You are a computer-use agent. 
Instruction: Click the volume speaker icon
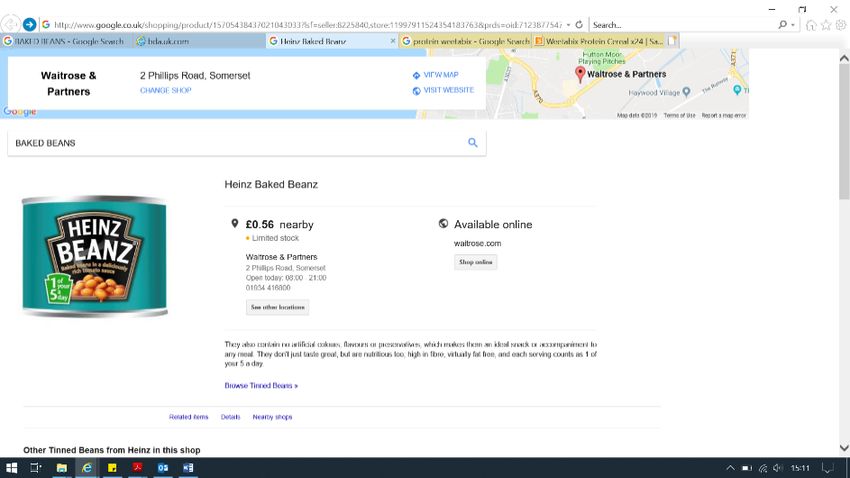tap(778, 468)
